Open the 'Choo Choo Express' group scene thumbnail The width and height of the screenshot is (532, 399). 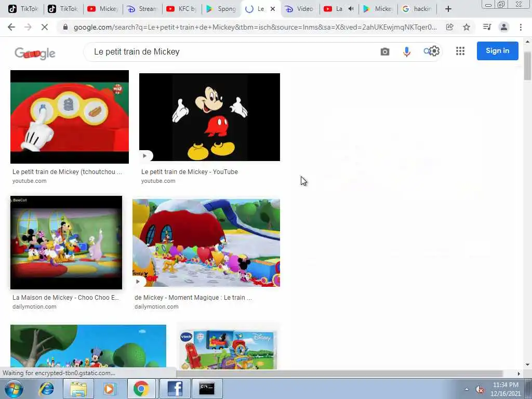(x=66, y=242)
